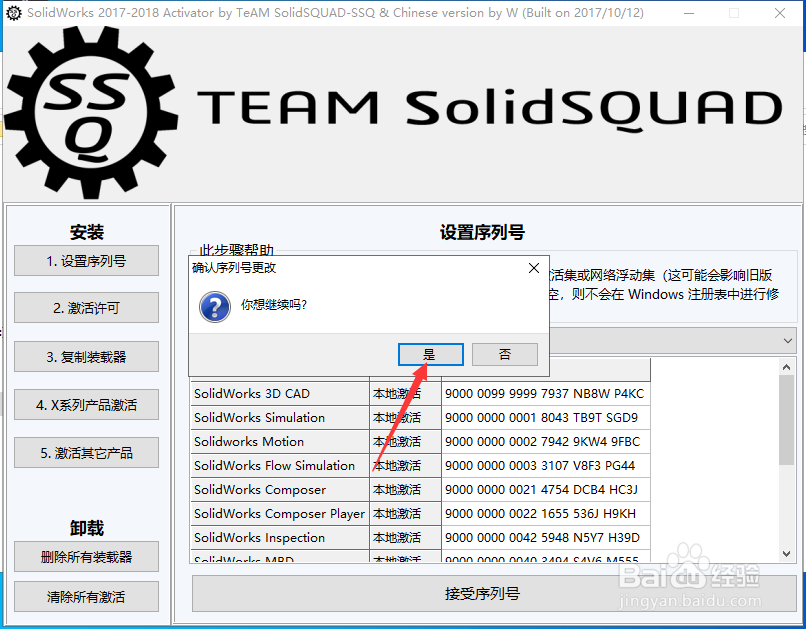This screenshot has height=629, width=806.
Task: Minimize the Activator window
Action: tap(689, 13)
